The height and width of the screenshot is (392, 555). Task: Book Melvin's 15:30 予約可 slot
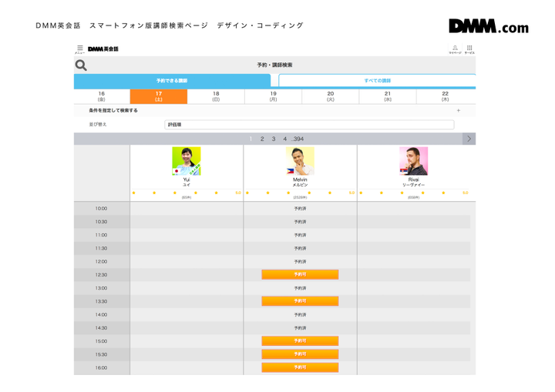(x=300, y=354)
